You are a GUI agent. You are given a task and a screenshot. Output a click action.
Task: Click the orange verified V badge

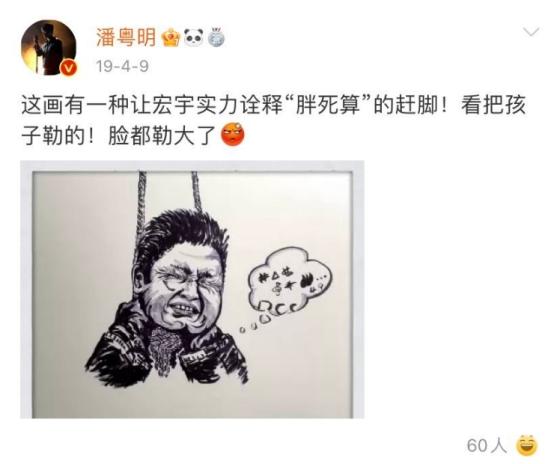[x=69, y=67]
